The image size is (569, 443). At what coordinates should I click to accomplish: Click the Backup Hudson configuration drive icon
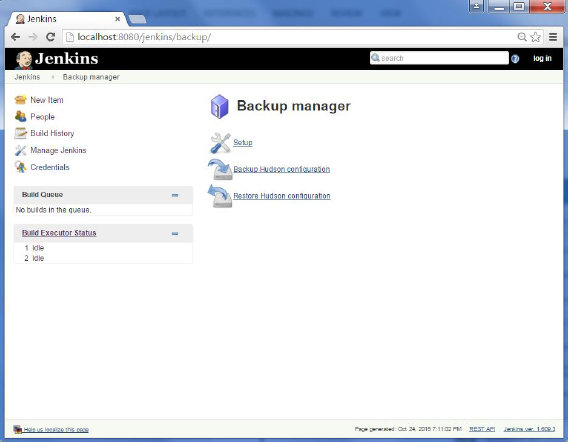[220, 169]
